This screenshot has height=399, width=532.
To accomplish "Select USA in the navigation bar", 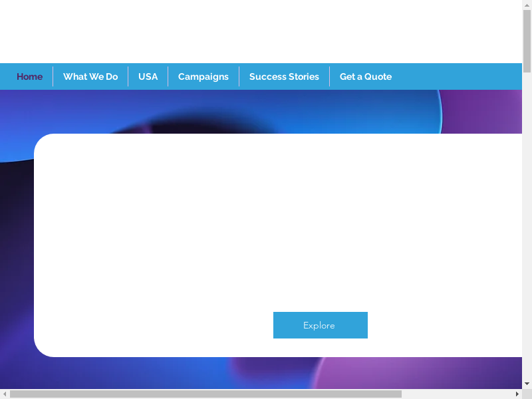I will [148, 76].
